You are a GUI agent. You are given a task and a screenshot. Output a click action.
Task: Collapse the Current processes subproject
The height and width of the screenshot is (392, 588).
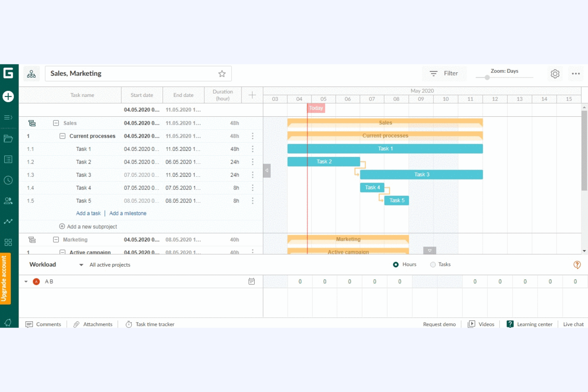point(62,136)
